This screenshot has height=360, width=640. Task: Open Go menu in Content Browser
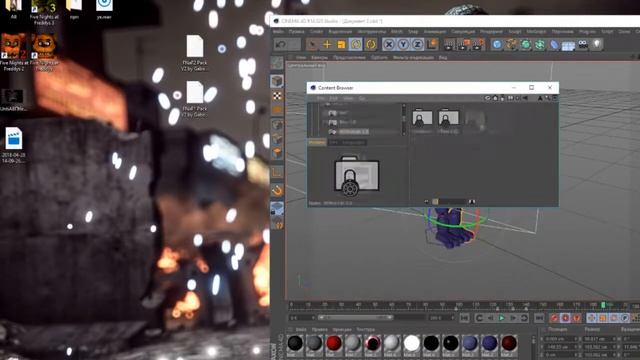[362, 98]
